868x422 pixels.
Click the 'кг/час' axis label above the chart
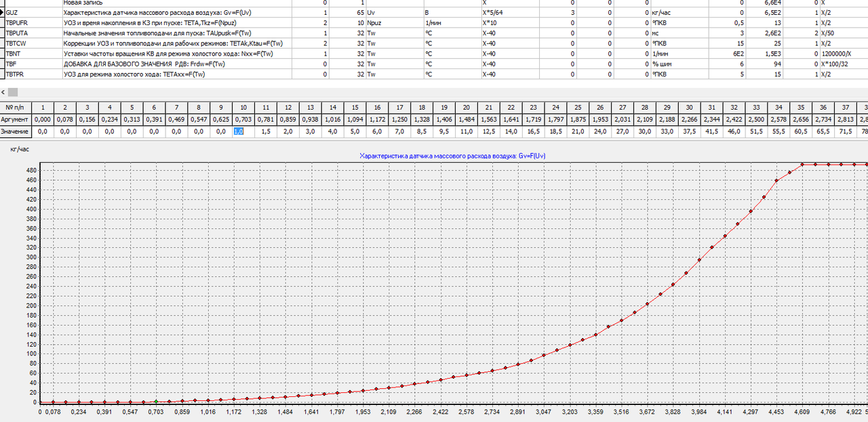(x=20, y=149)
